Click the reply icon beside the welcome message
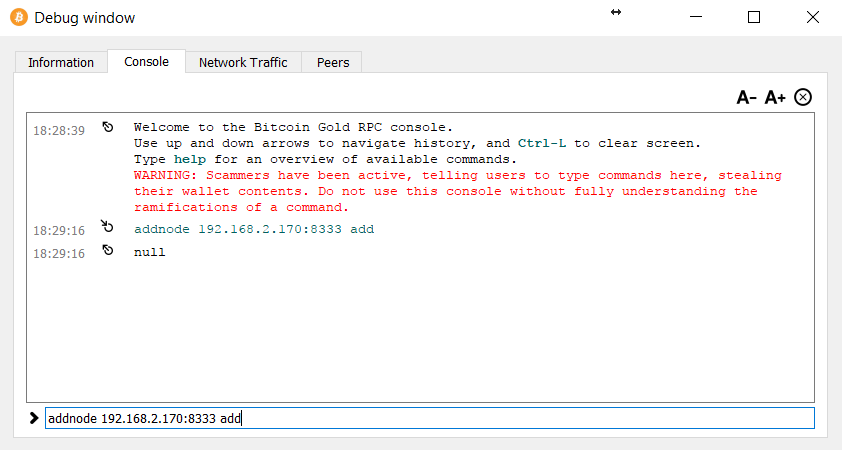The height and width of the screenshot is (450, 842). click(x=108, y=127)
